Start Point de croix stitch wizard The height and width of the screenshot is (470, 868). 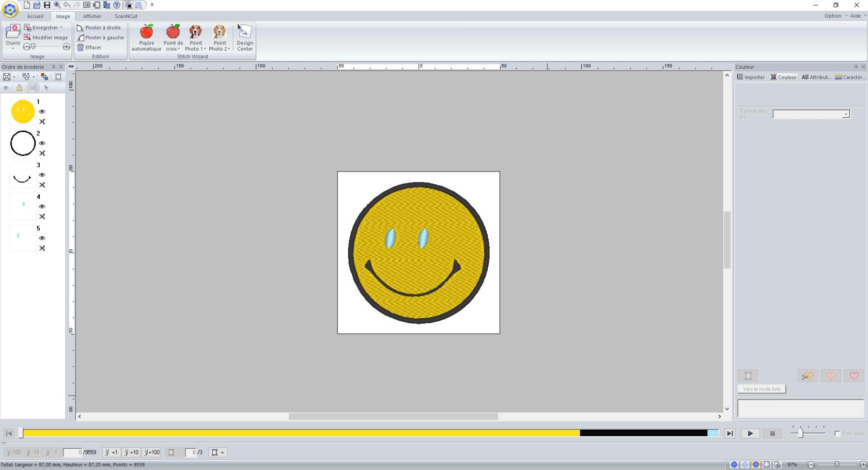(173, 38)
